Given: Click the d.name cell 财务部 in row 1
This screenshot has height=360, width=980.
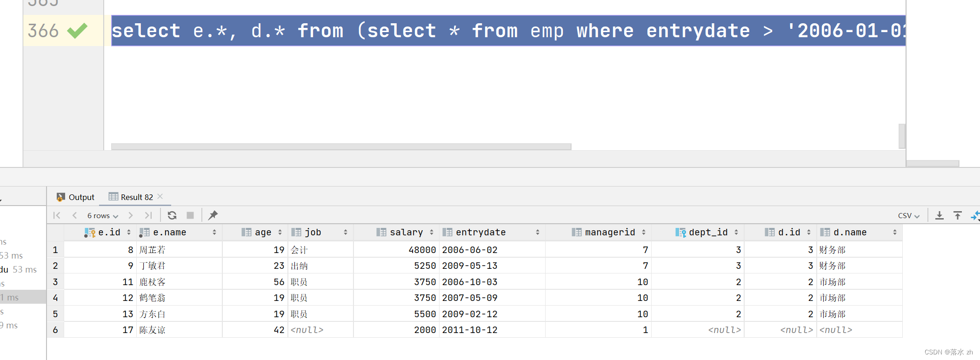Looking at the screenshot, I should [x=860, y=250].
